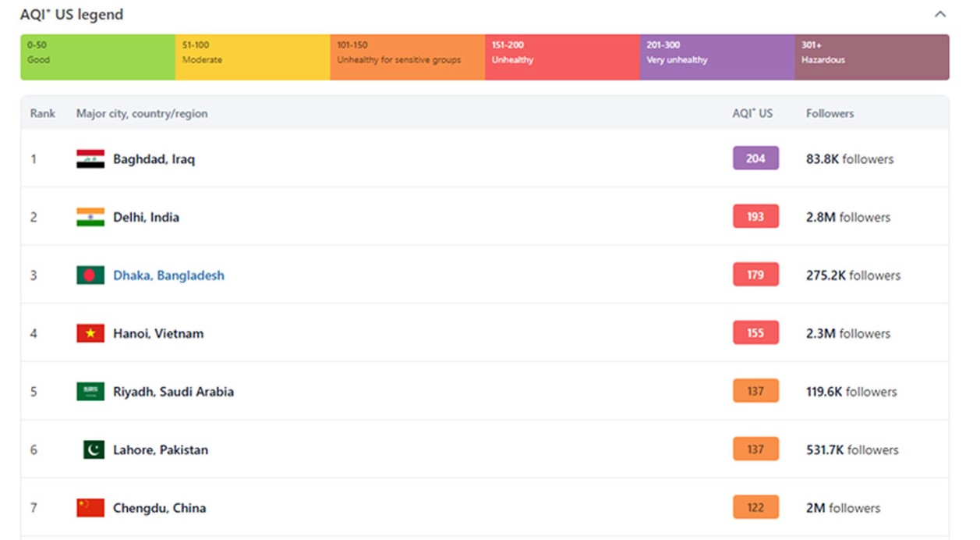The image size is (980, 540).
Task: Click the Vietnam flag icon
Action: [90, 333]
